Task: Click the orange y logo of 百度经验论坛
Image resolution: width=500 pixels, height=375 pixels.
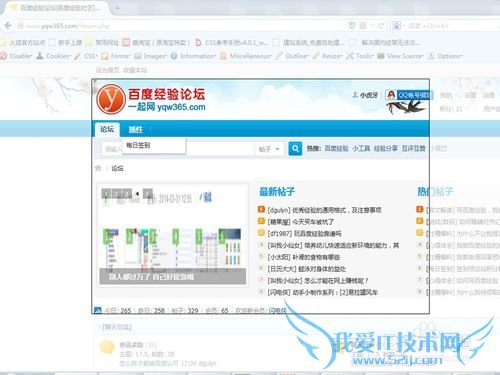Action: click(111, 99)
